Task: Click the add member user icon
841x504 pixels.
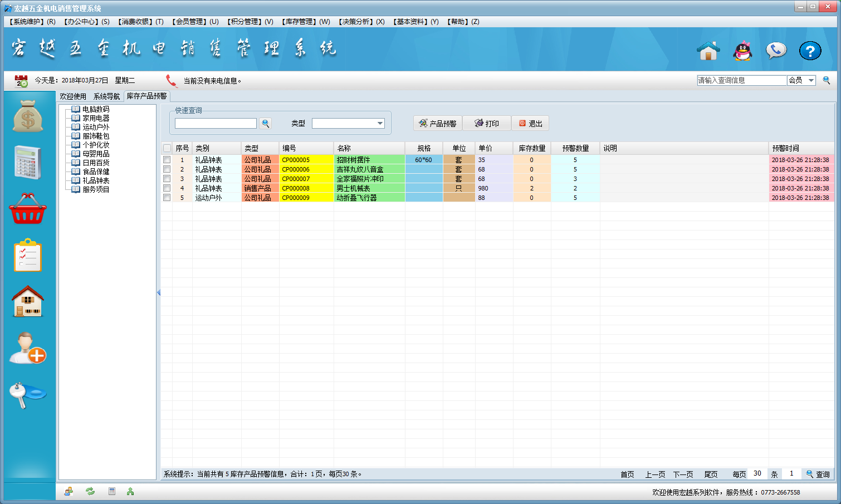Action: [28, 348]
